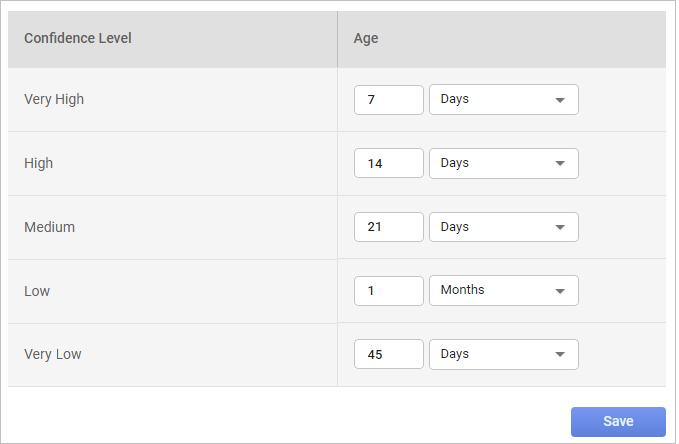Click the Age column header

pyautogui.click(x=366, y=39)
